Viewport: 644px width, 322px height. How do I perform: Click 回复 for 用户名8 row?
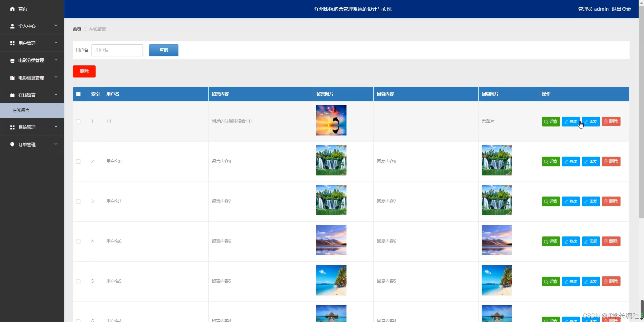[x=591, y=161]
